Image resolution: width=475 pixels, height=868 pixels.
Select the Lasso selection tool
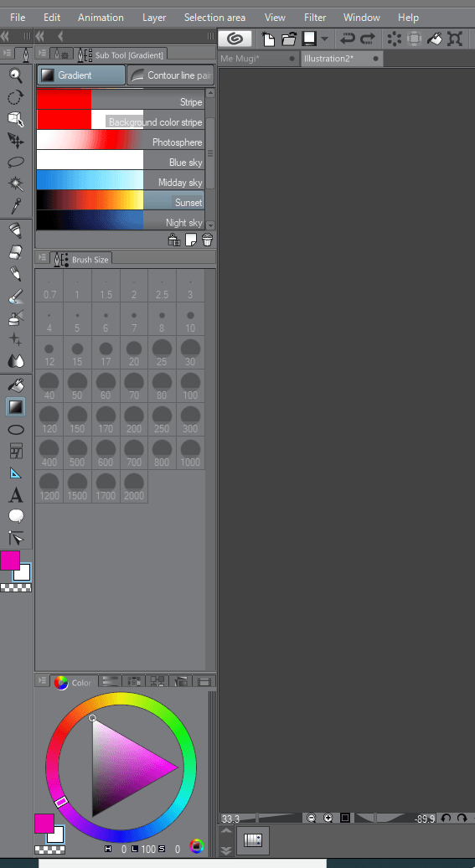16,163
